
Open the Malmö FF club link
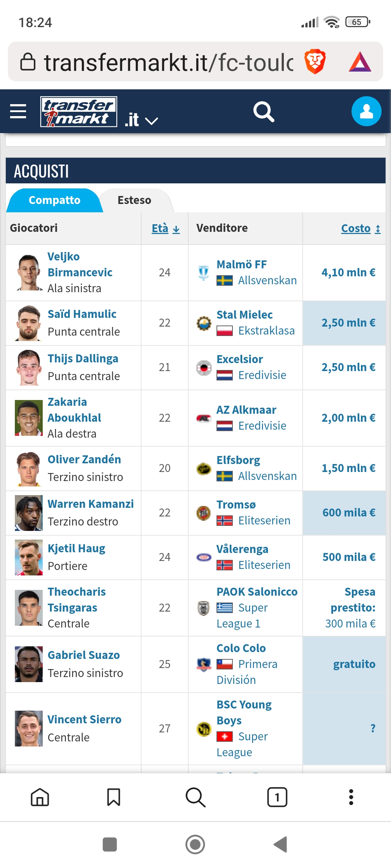pos(241,264)
